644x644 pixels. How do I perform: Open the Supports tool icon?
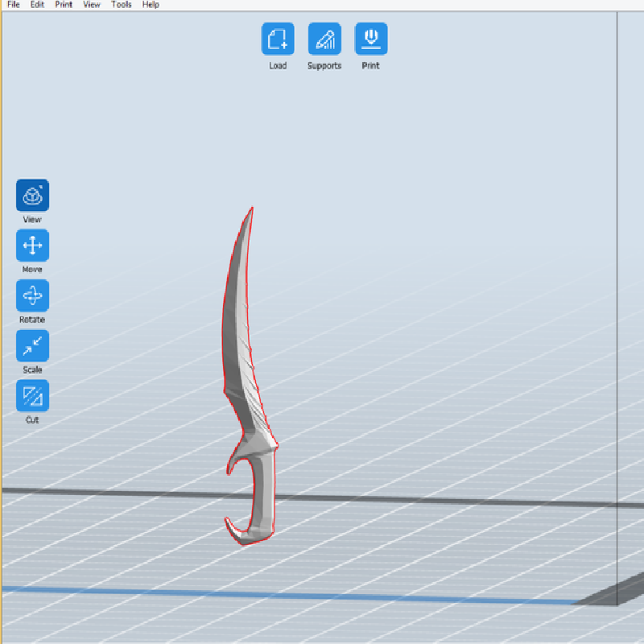click(x=324, y=39)
